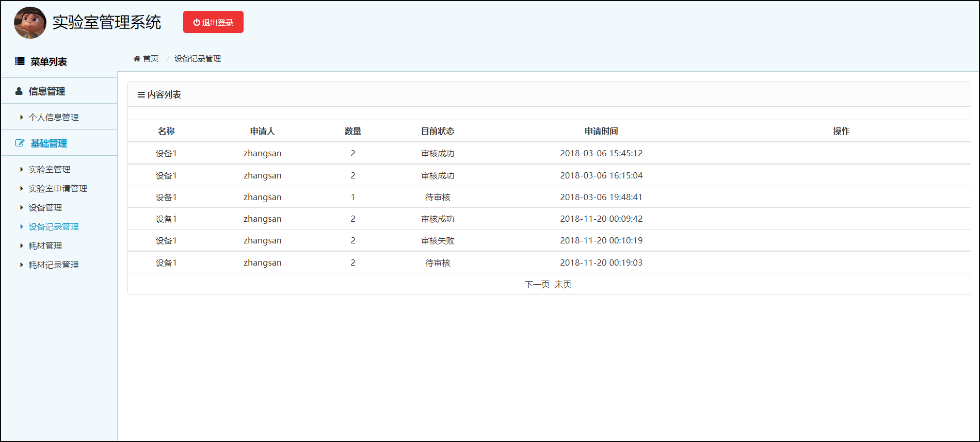Click the 退出登录 logout button

pyautogui.click(x=213, y=22)
